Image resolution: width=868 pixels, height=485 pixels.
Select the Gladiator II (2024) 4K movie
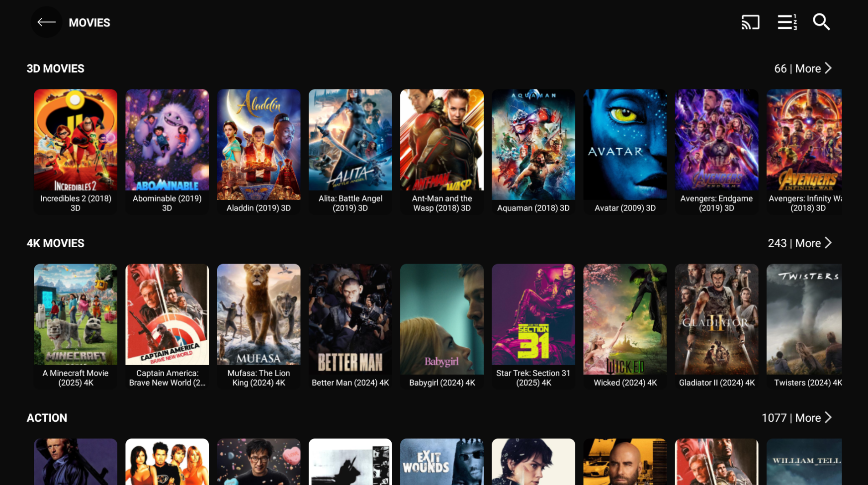coord(716,326)
